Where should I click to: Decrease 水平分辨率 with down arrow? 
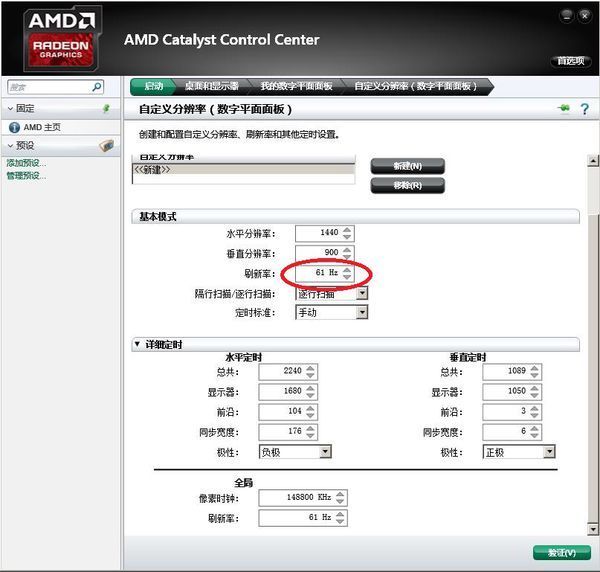click(347, 237)
